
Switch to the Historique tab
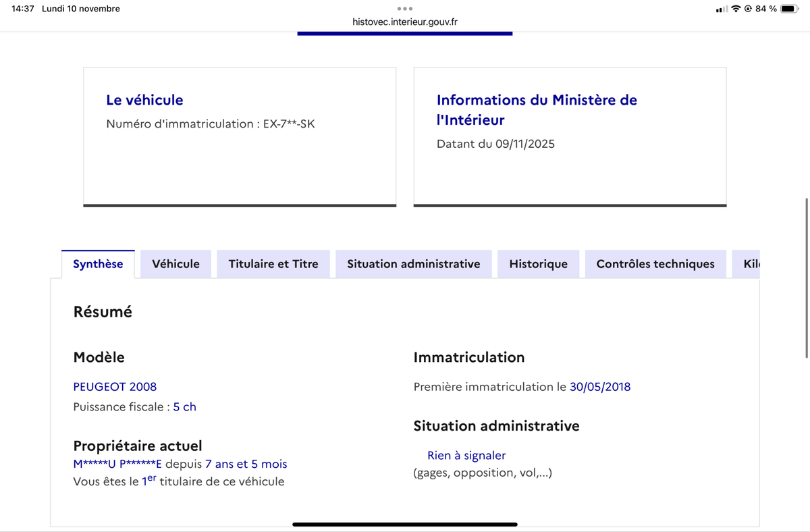pyautogui.click(x=539, y=264)
